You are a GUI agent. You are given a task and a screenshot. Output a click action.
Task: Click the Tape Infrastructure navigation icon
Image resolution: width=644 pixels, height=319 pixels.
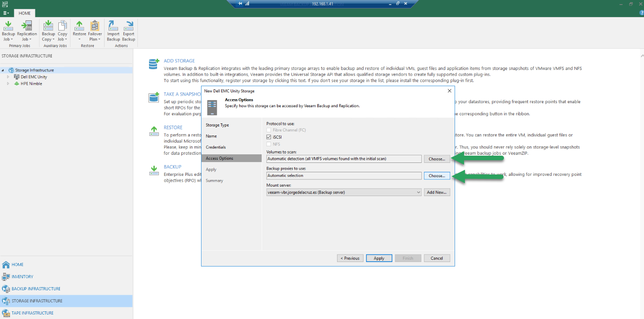tap(6, 313)
